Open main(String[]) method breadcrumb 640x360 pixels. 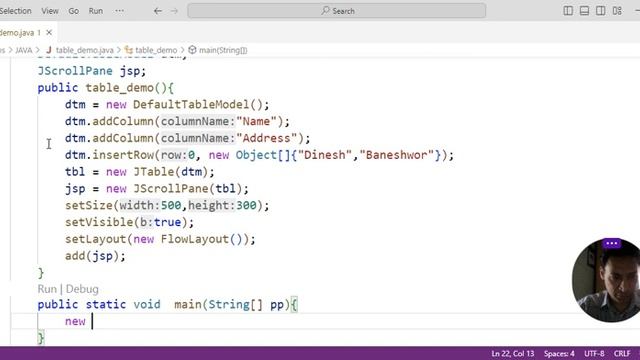pyautogui.click(x=223, y=50)
